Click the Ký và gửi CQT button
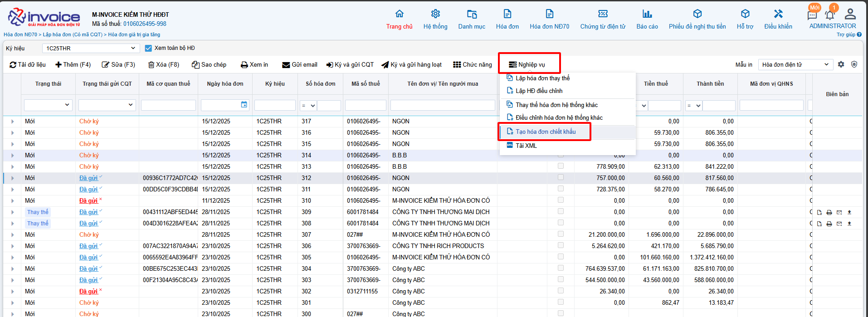 [350, 65]
